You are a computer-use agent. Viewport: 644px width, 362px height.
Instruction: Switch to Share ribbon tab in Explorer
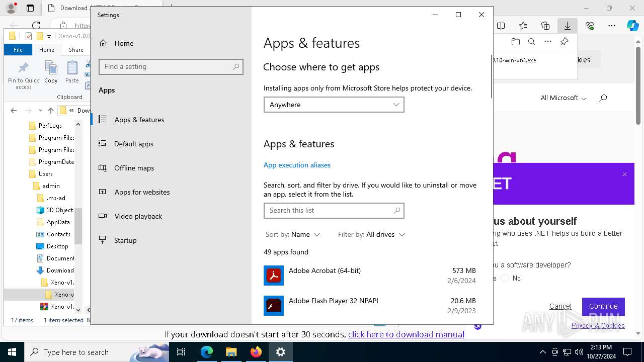pyautogui.click(x=76, y=50)
